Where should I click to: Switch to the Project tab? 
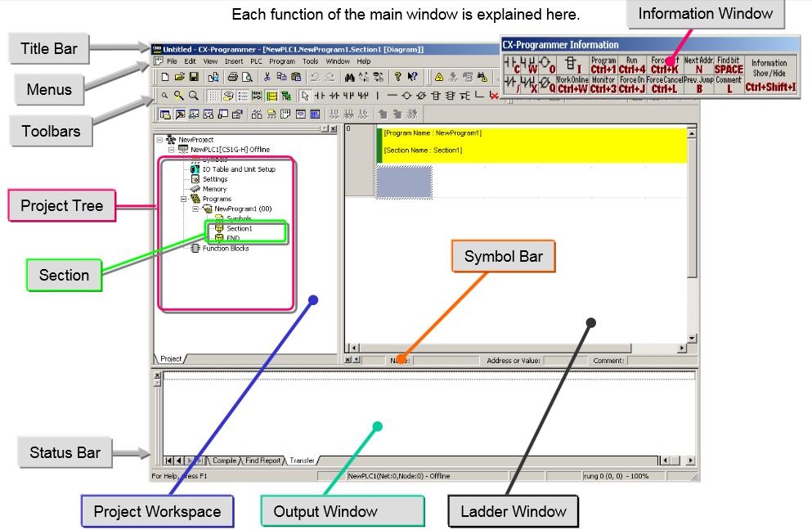tap(170, 358)
